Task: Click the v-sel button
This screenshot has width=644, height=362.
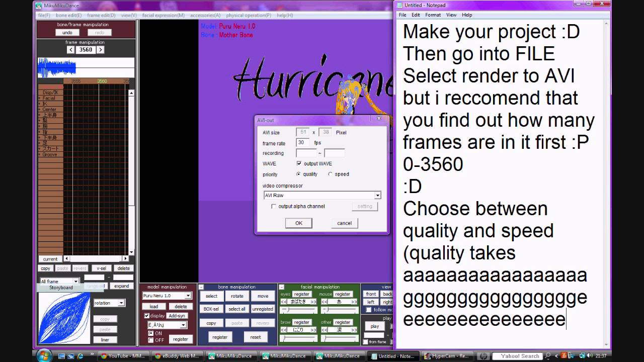Action: click(101, 268)
